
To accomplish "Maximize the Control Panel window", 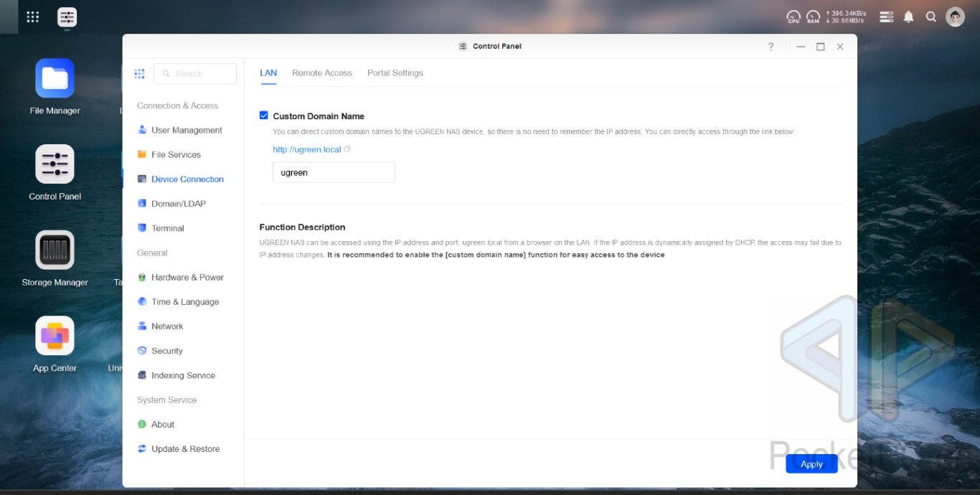I will 820,47.
